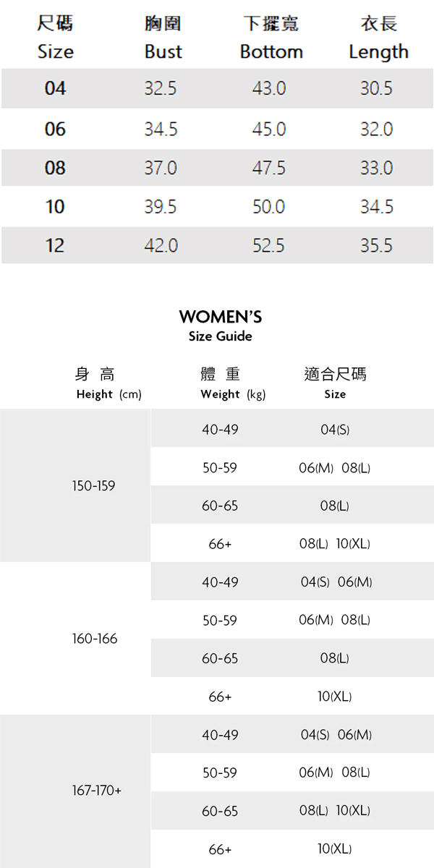Click the 04(S) size recommendation for 150-159

coord(335,430)
